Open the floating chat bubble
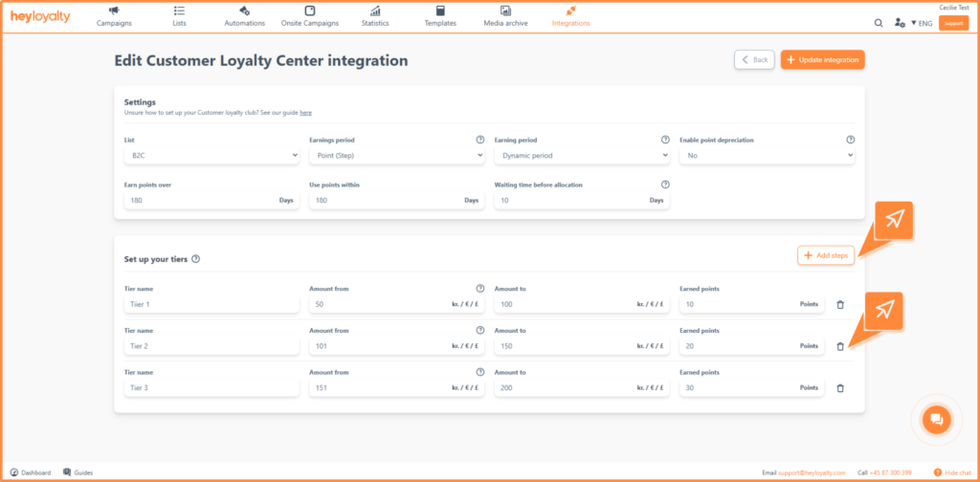 [936, 419]
